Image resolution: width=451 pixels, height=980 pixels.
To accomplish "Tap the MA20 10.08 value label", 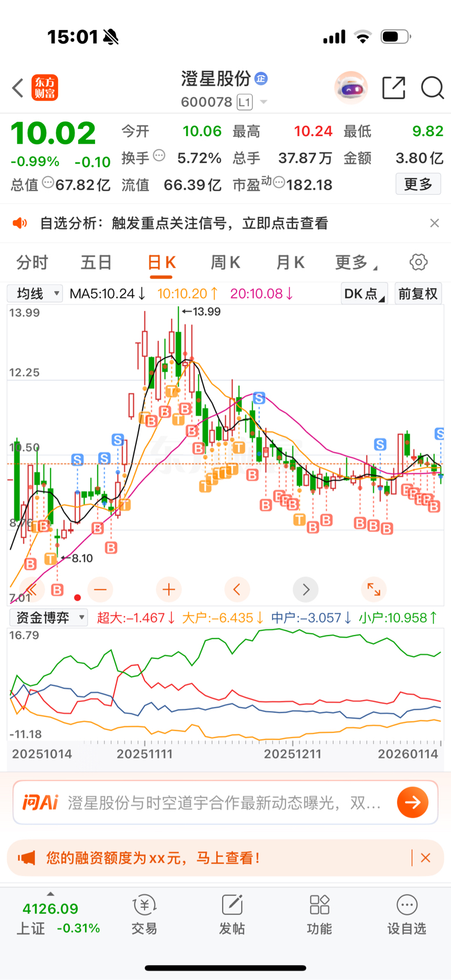I will (262, 293).
